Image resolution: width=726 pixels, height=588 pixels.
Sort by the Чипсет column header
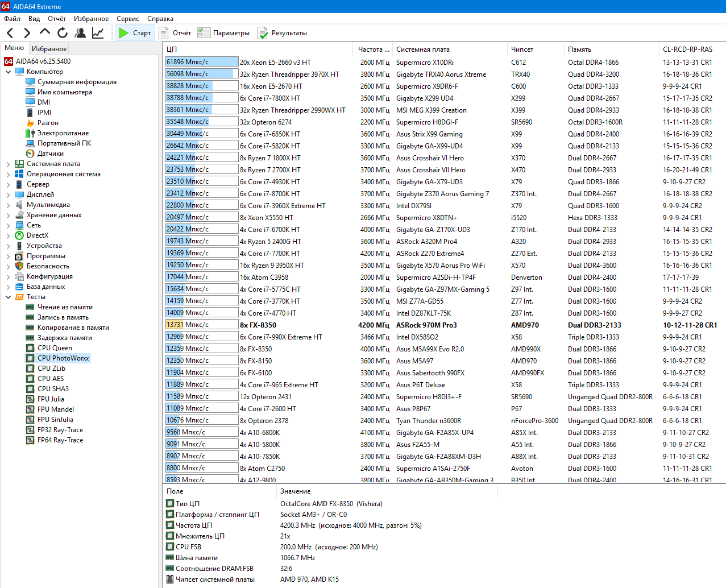coord(536,49)
